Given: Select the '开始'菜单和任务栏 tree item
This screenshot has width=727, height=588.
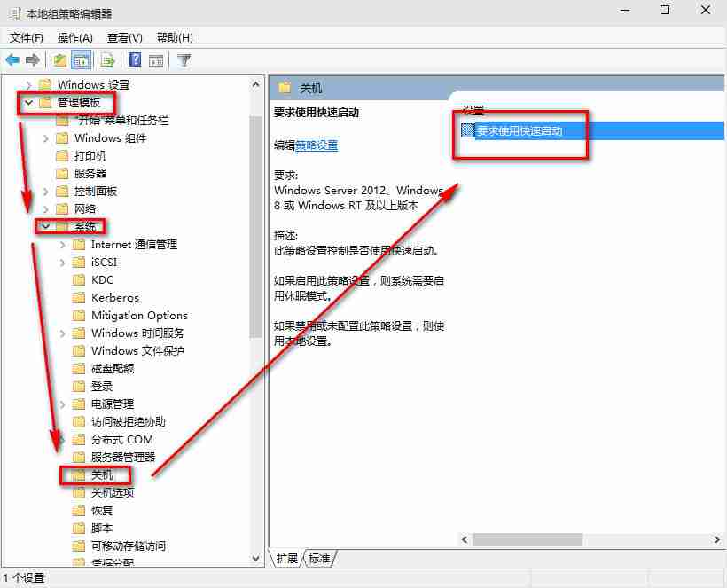Looking at the screenshot, I should click(x=121, y=121).
